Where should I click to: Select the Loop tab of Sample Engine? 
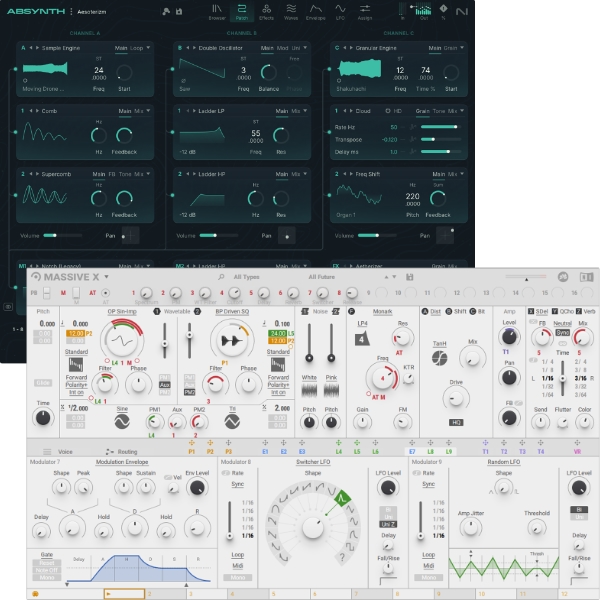click(x=137, y=48)
